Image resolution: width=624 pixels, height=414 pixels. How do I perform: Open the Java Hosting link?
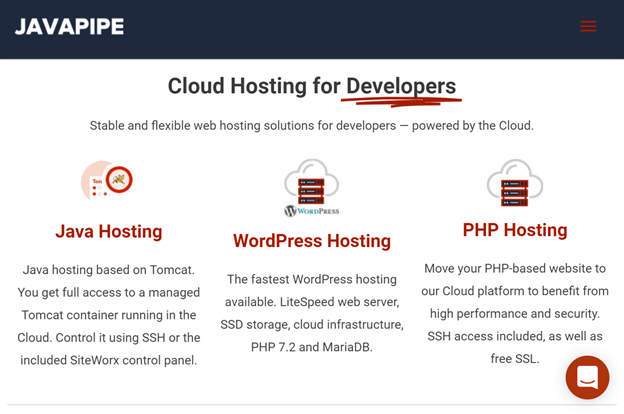[109, 231]
